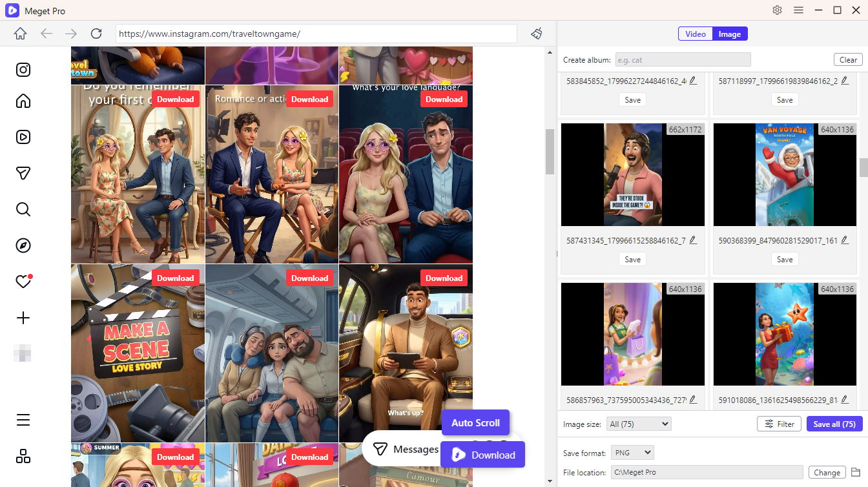Switch to Image mode toggle
868x487 pixels.
pos(730,34)
